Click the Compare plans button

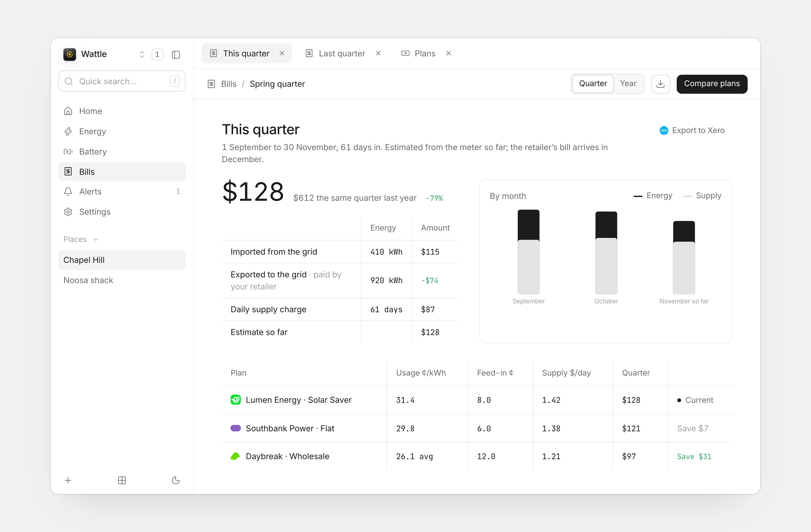coord(712,84)
